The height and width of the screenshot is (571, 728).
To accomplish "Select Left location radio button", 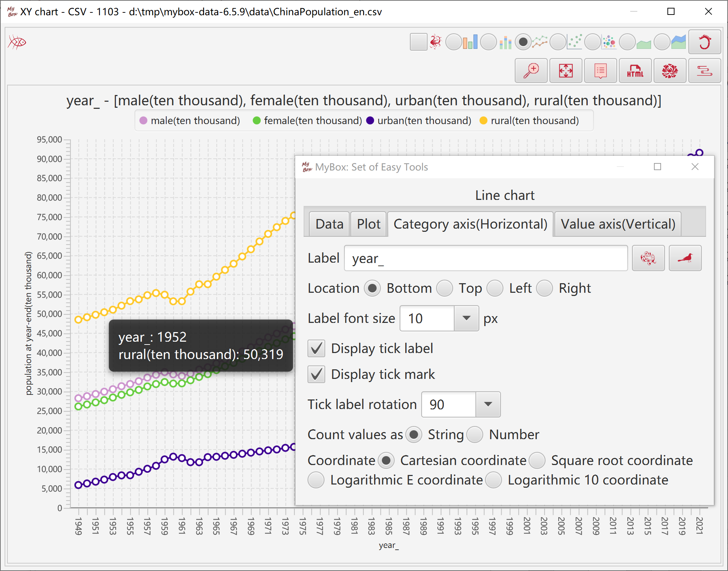I will click(x=495, y=288).
